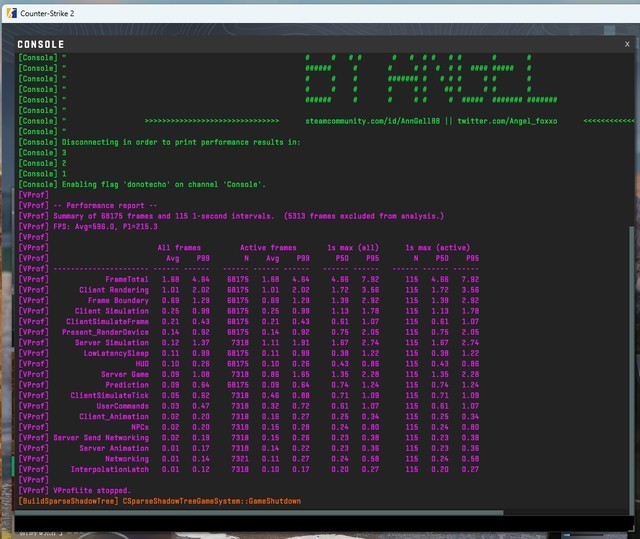Viewport: 640px width, 539px height.
Task: Click the InterpolationLatch row label
Action: click(x=109, y=469)
